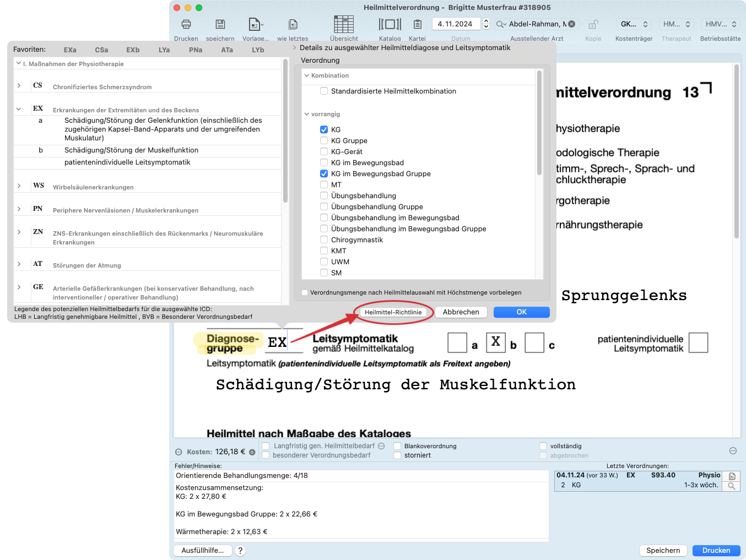Viewport: 746px width, 560px height.
Task: Click the Kosten circle icon left of label
Action: (179, 452)
